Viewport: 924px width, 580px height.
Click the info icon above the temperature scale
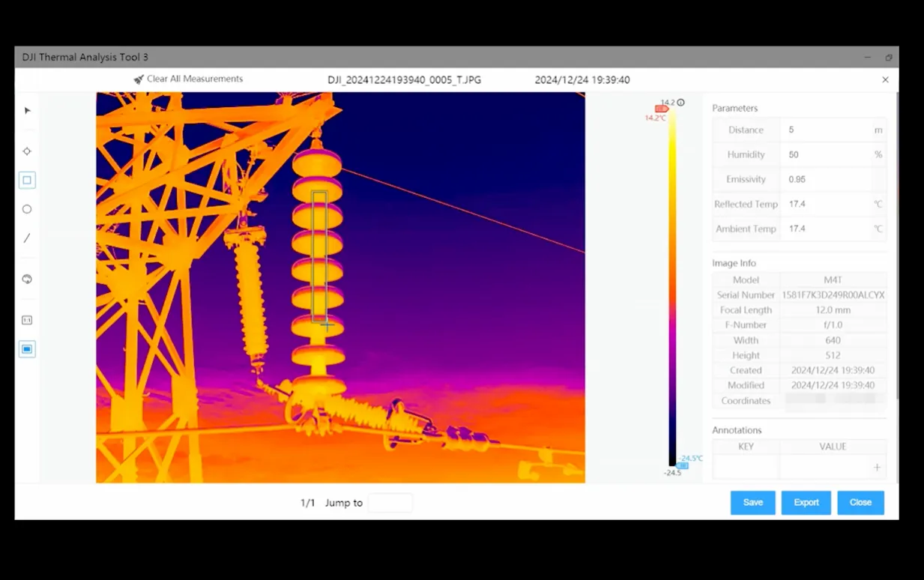[681, 103]
